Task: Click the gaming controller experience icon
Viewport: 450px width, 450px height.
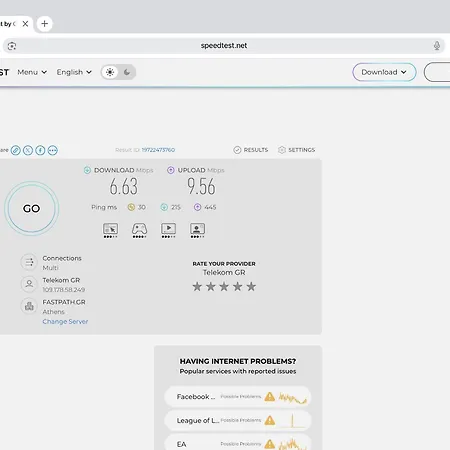Action: point(139,230)
